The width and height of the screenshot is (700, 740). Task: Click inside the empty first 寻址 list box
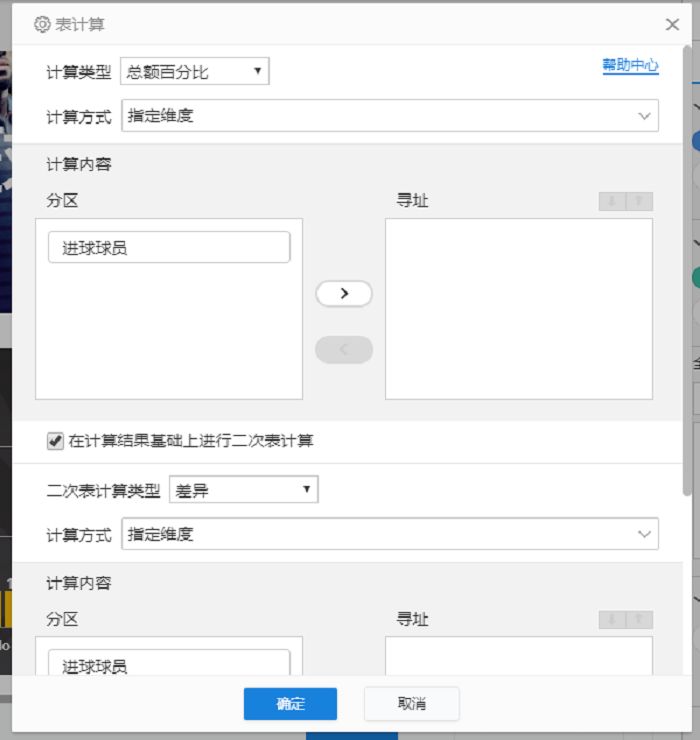pos(519,309)
